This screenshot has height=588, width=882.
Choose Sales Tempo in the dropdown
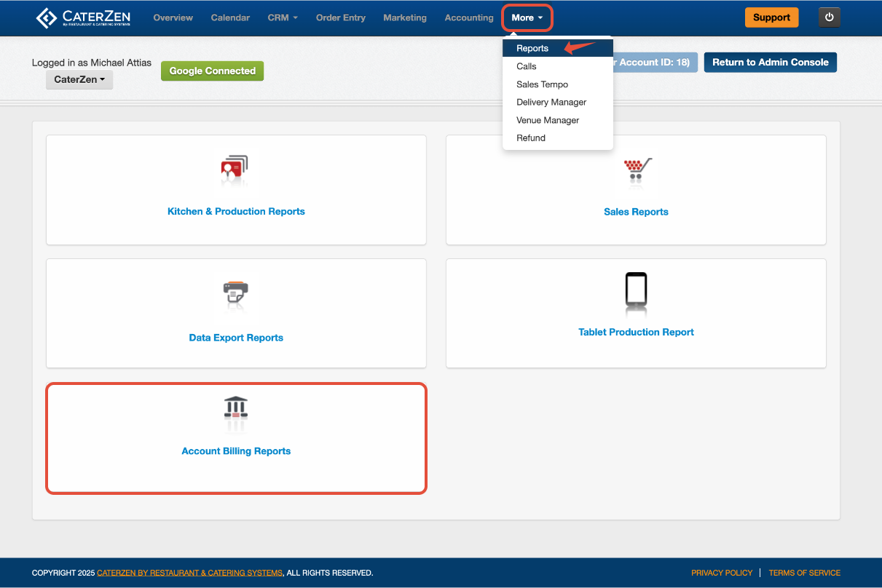[558, 84]
